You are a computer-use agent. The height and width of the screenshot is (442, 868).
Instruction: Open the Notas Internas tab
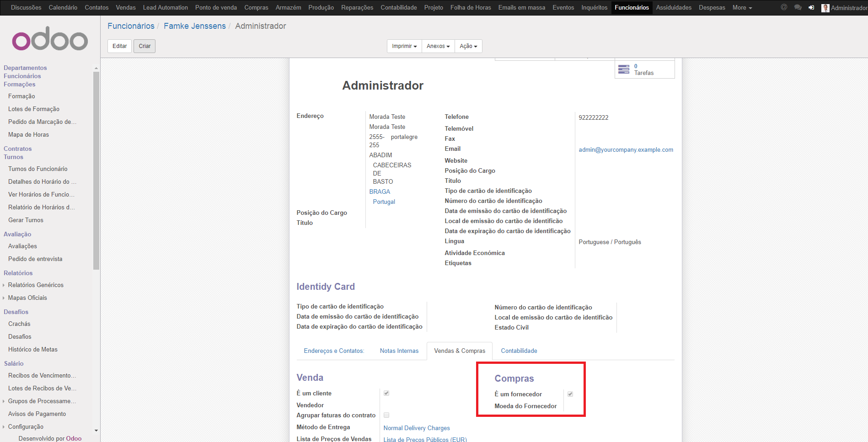[x=399, y=351]
